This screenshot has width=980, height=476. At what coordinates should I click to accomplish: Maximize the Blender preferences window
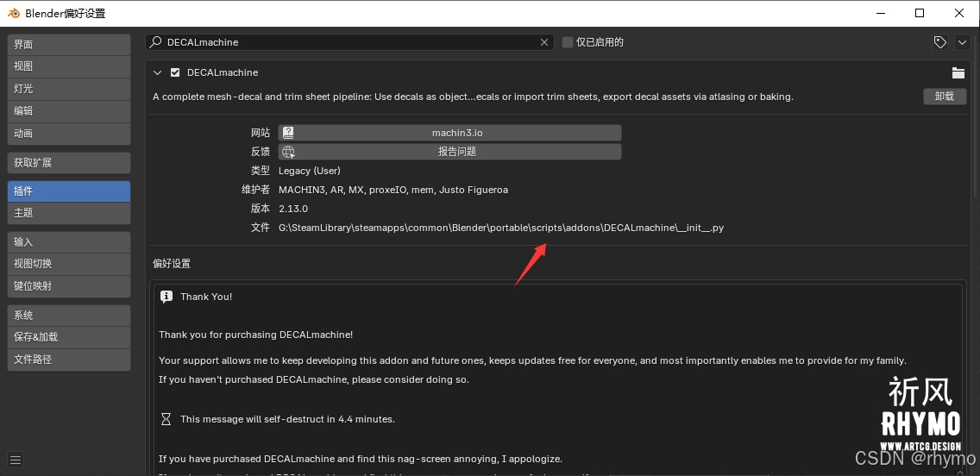[x=920, y=13]
